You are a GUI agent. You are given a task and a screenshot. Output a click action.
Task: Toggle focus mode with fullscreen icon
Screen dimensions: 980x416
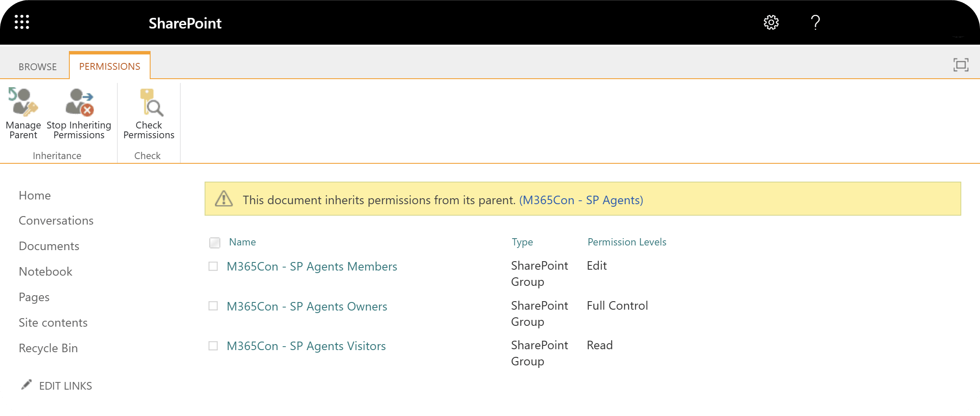tap(961, 65)
